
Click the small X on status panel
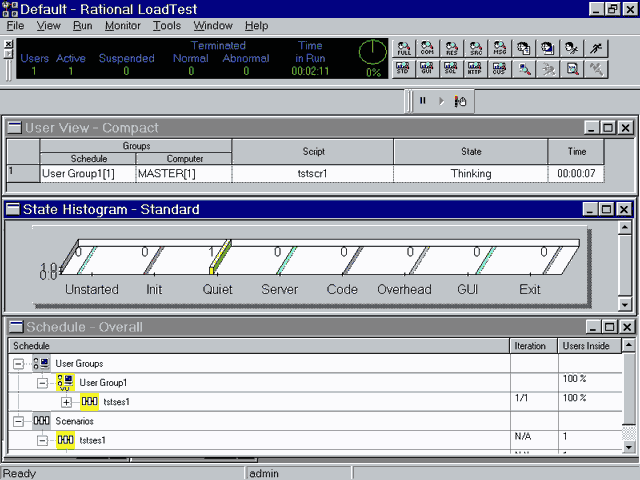pyautogui.click(x=9, y=44)
